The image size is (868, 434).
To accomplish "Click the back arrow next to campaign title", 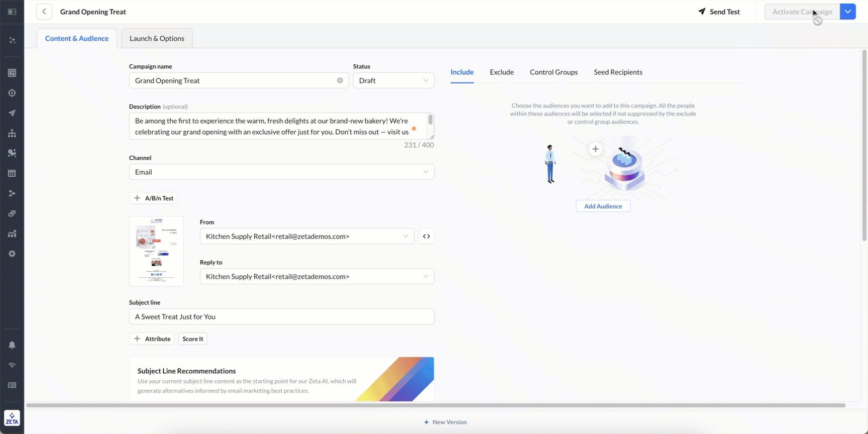I will point(44,12).
